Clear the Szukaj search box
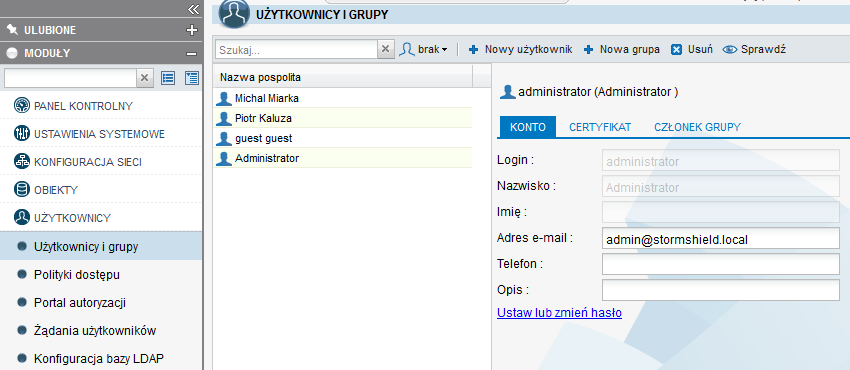Screen dimensions: 850x370 point(385,49)
